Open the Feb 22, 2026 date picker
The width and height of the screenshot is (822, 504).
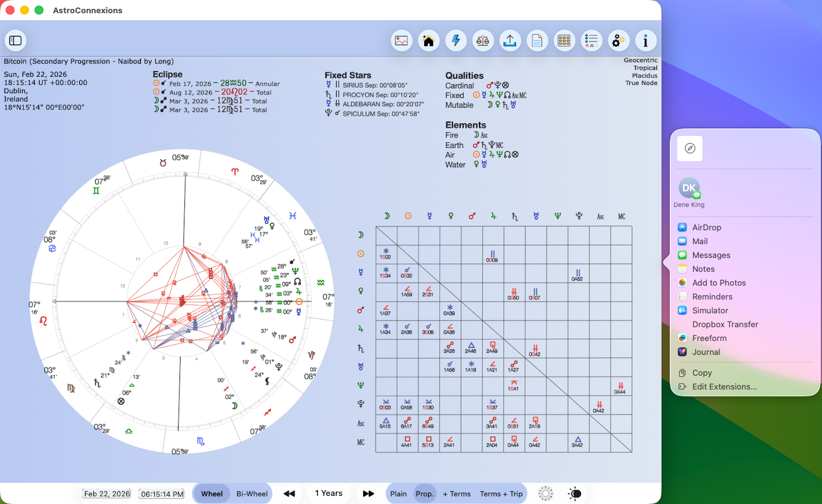107,494
